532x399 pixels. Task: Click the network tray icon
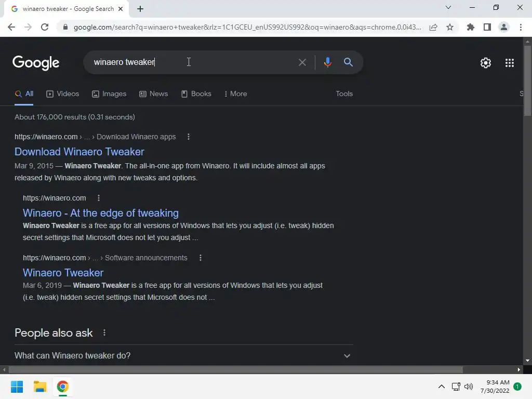456,387
